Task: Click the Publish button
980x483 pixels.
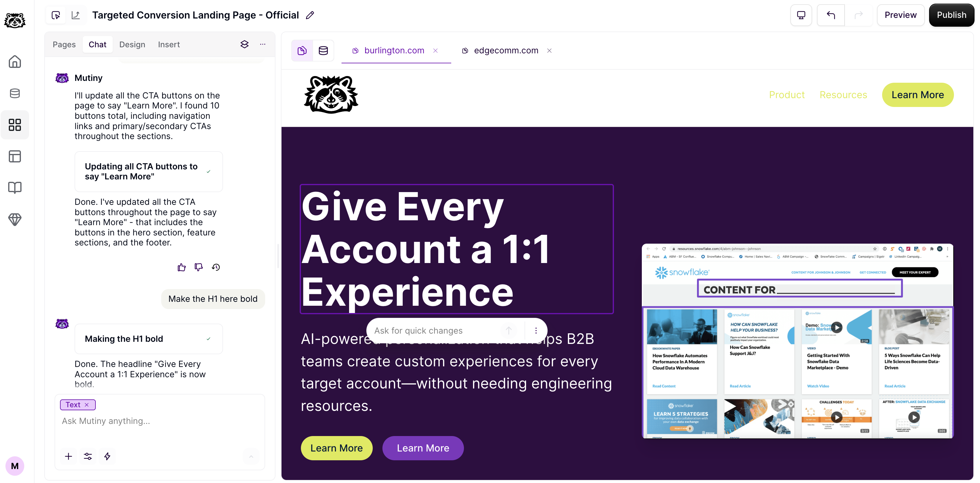Action: point(952,15)
